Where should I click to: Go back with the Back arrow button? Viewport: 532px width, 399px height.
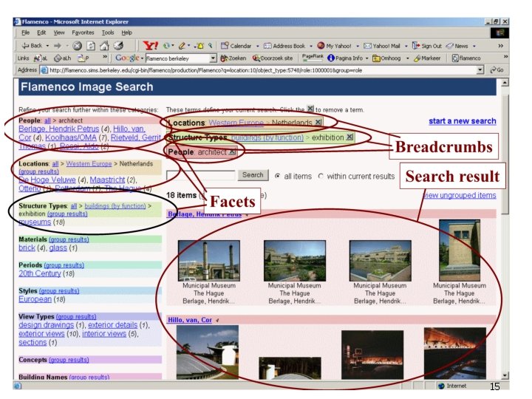(32, 46)
